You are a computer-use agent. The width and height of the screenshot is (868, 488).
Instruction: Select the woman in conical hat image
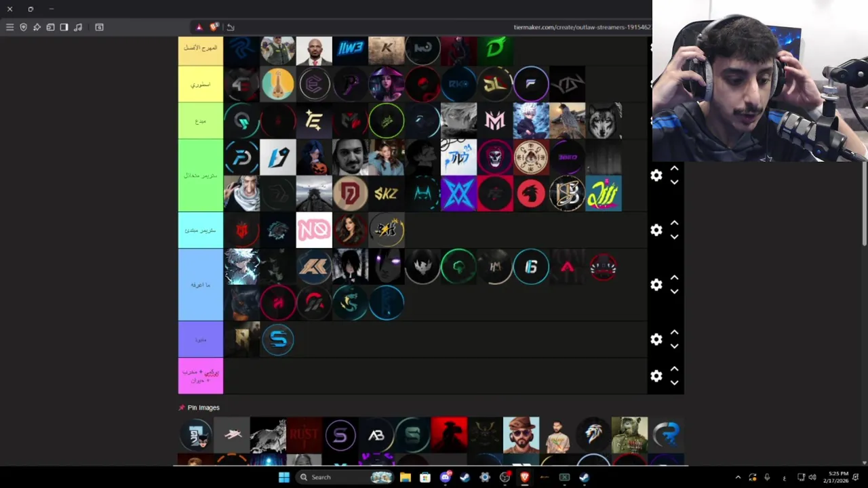tap(387, 84)
